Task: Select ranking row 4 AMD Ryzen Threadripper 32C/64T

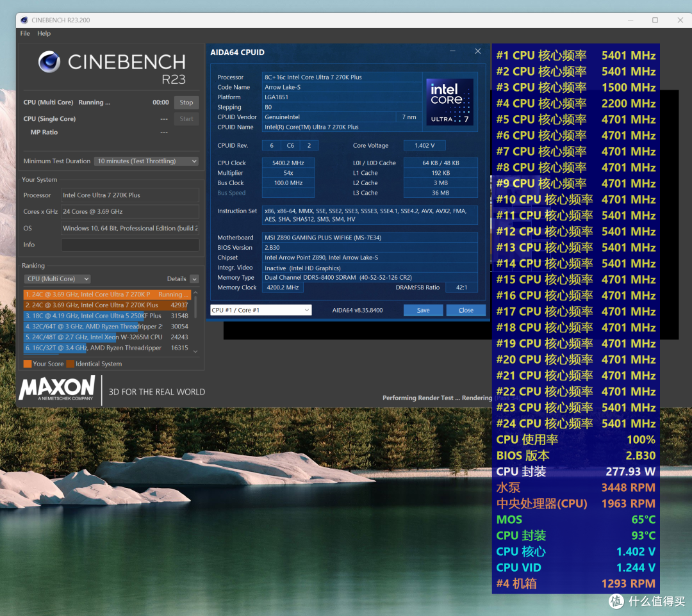Action: (x=107, y=327)
